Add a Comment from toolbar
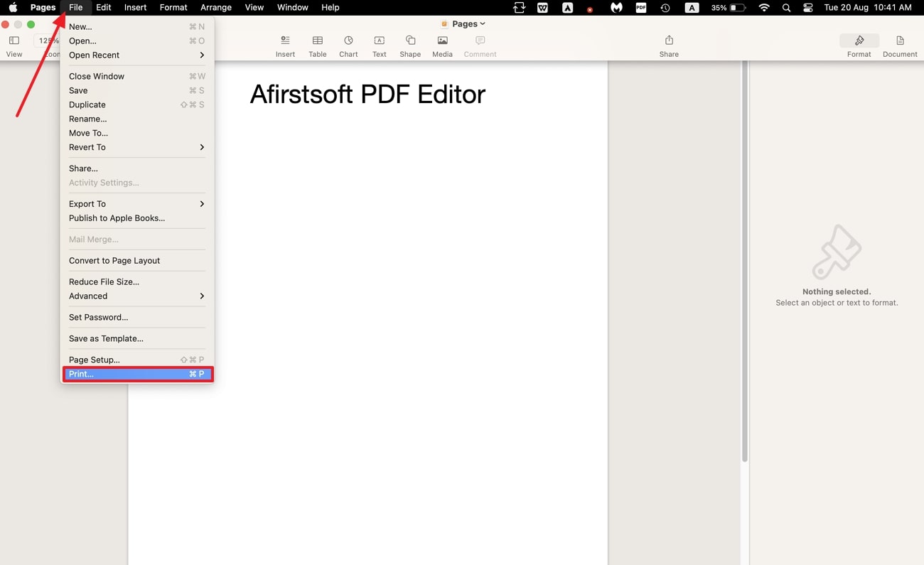Screen dimensions: 924x565 pyautogui.click(x=480, y=46)
